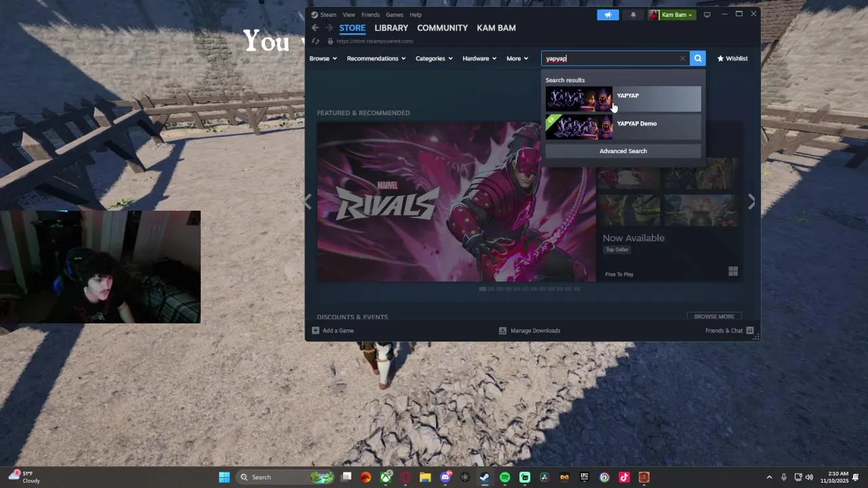Click the microphone tray icon
The image size is (868, 488).
pos(784,477)
